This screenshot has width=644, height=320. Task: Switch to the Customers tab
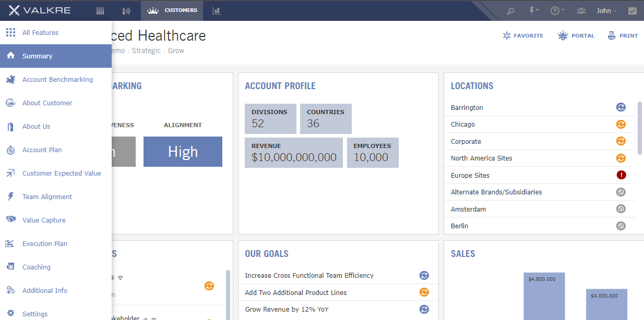coord(173,10)
